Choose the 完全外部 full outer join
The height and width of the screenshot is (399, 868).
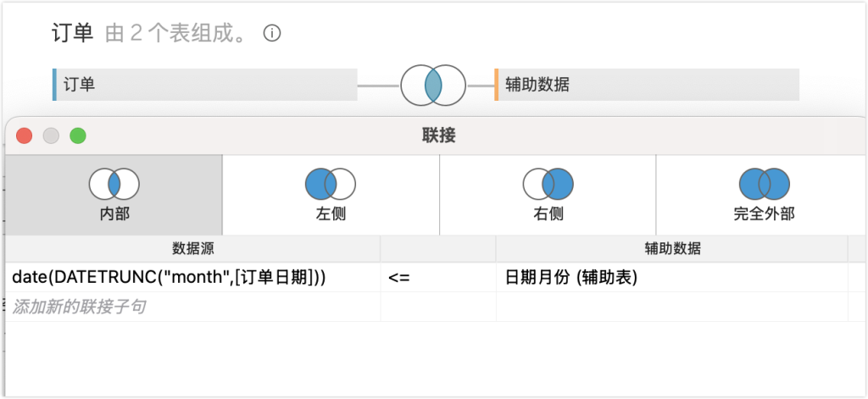tap(764, 195)
